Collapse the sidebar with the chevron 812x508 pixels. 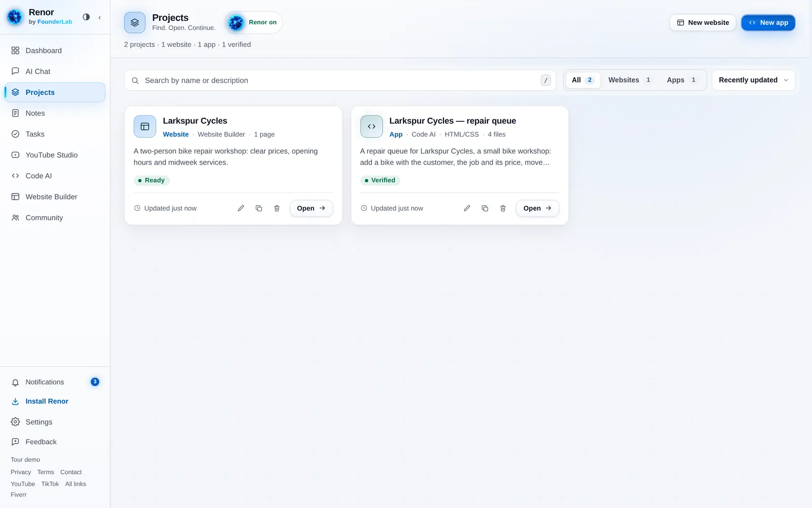coord(99,17)
